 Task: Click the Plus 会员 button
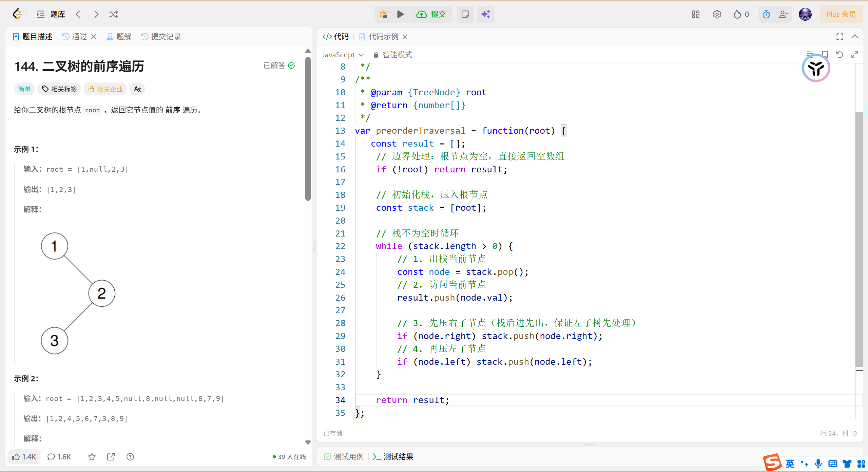(841, 14)
